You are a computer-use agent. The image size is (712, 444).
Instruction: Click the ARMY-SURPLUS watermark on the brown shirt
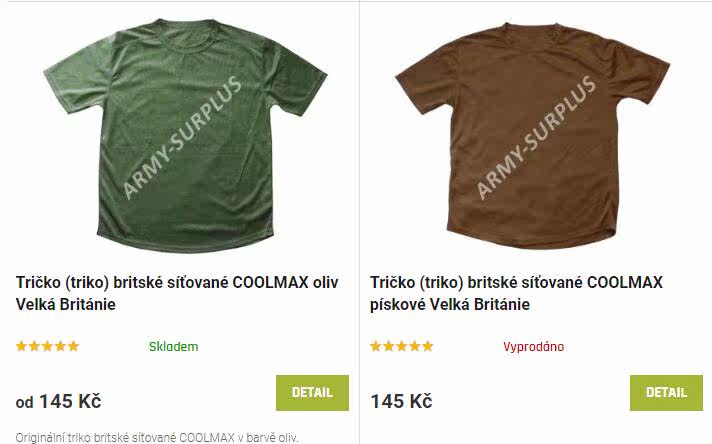535,137
